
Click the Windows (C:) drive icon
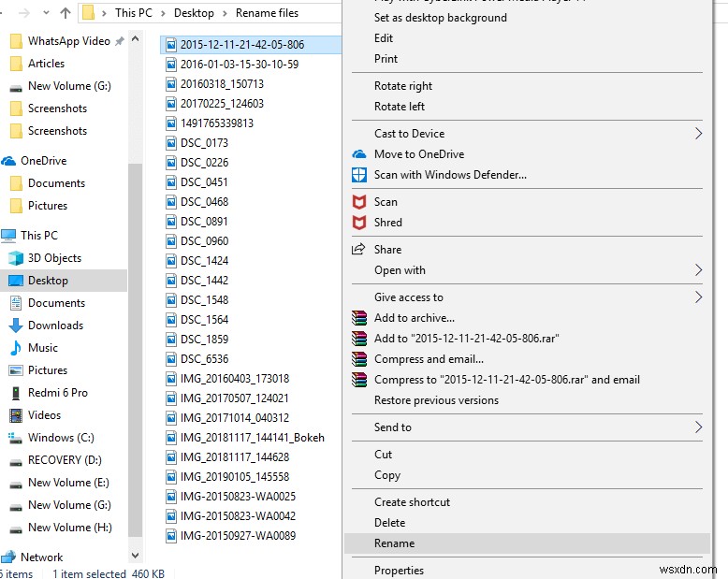(15, 438)
